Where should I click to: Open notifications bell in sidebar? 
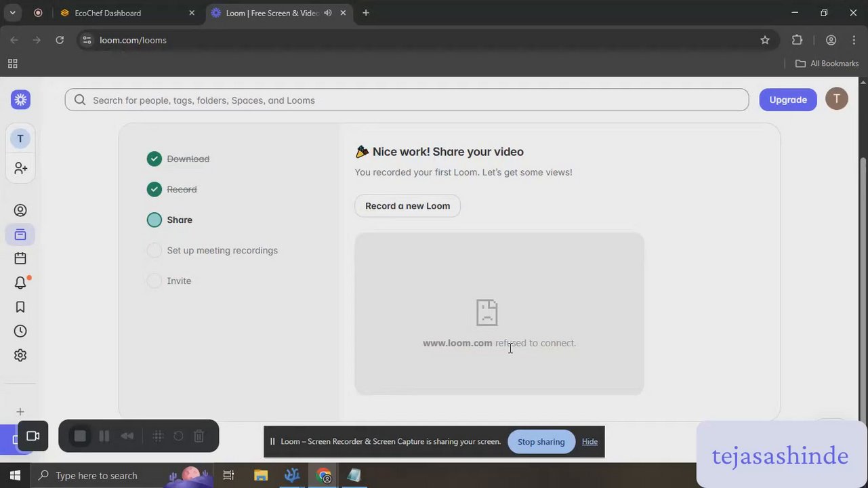pyautogui.click(x=20, y=283)
